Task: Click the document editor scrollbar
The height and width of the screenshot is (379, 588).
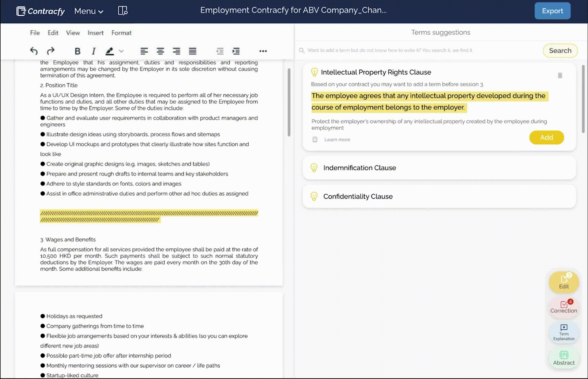Action: (289, 102)
